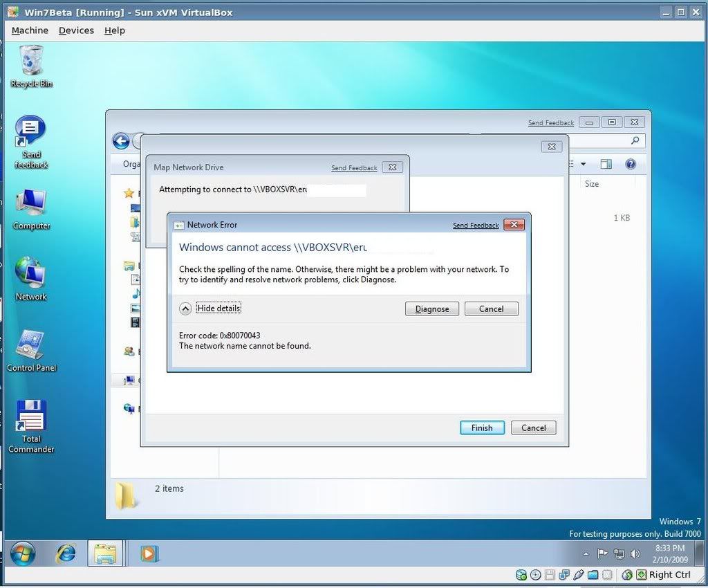This screenshot has width=708, height=588.
Task: Click the Windows Start orb
Action: [x=23, y=553]
